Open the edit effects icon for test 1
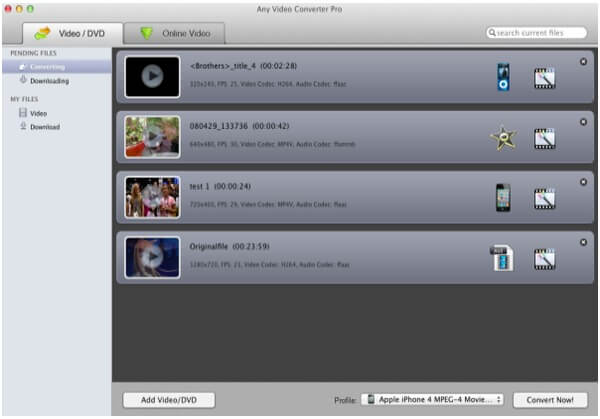Viewport: 600px width, 419px height. coord(545,199)
